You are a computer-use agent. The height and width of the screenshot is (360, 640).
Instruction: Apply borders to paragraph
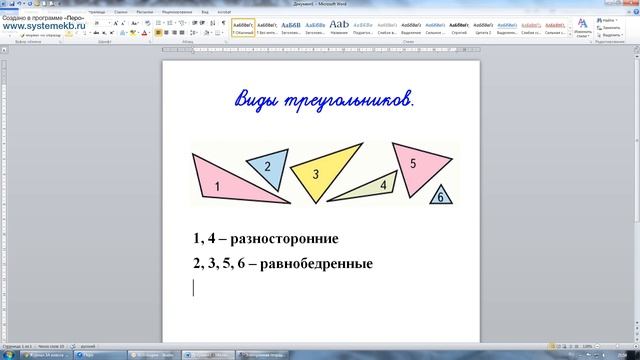pos(218,33)
